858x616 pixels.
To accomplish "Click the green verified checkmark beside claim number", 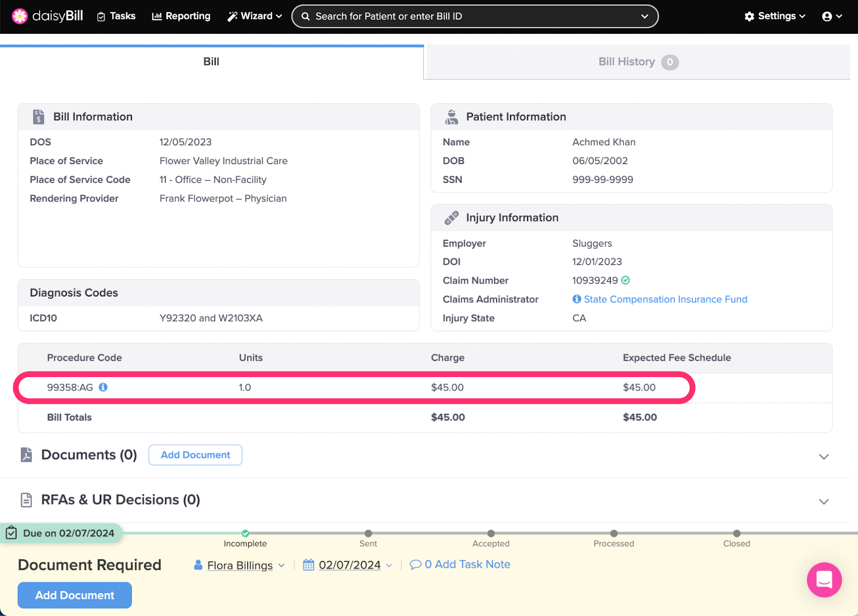I will tap(625, 280).
